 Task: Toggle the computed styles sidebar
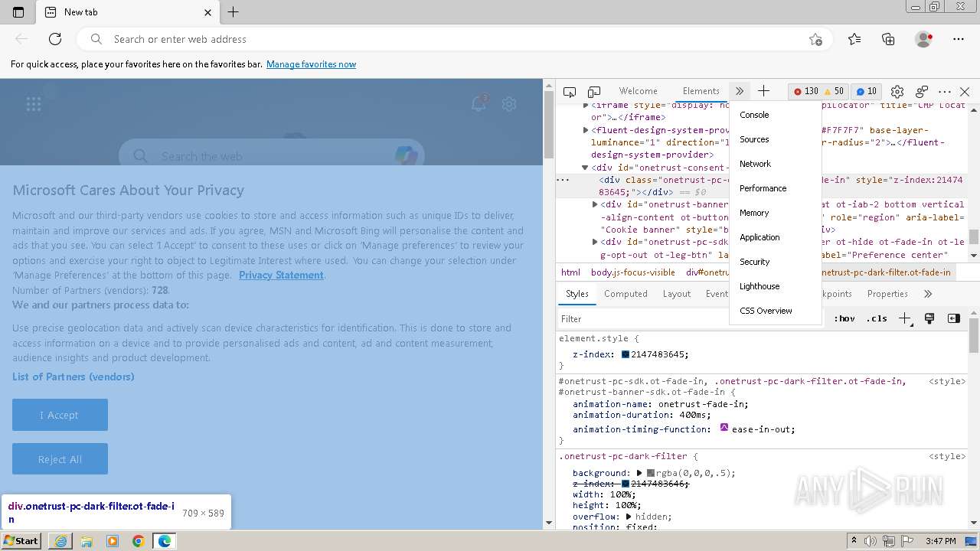pyautogui.click(x=954, y=318)
